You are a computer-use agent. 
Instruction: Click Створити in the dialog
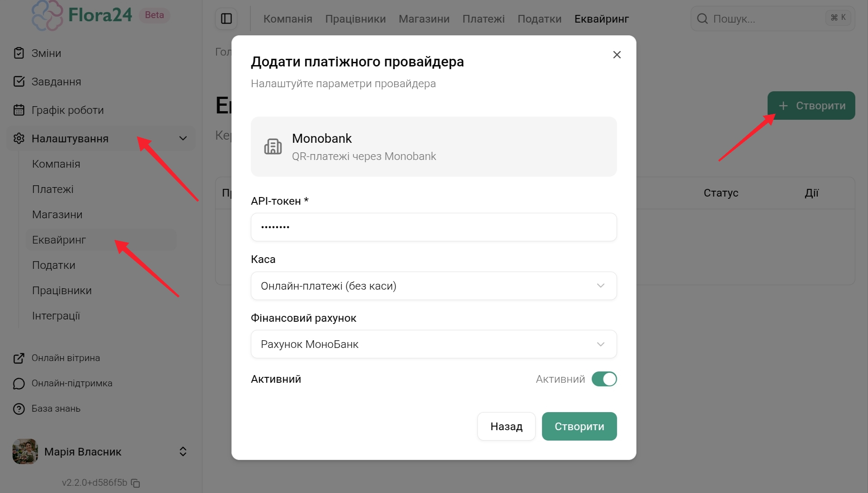[579, 426]
